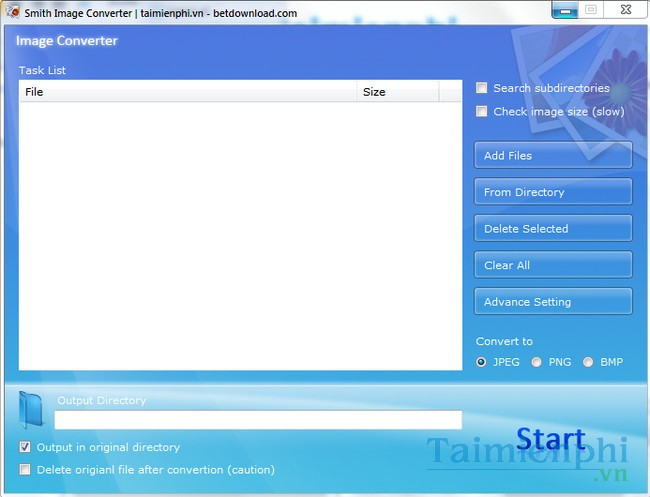650x497 pixels.
Task: Select PNG as convert format
Action: click(536, 362)
